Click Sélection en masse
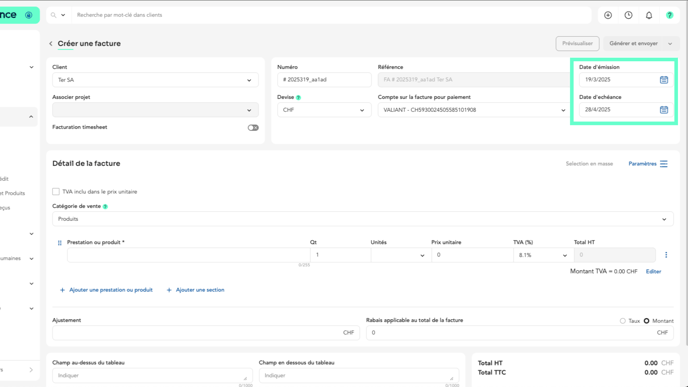This screenshot has width=688, height=387. click(x=589, y=164)
